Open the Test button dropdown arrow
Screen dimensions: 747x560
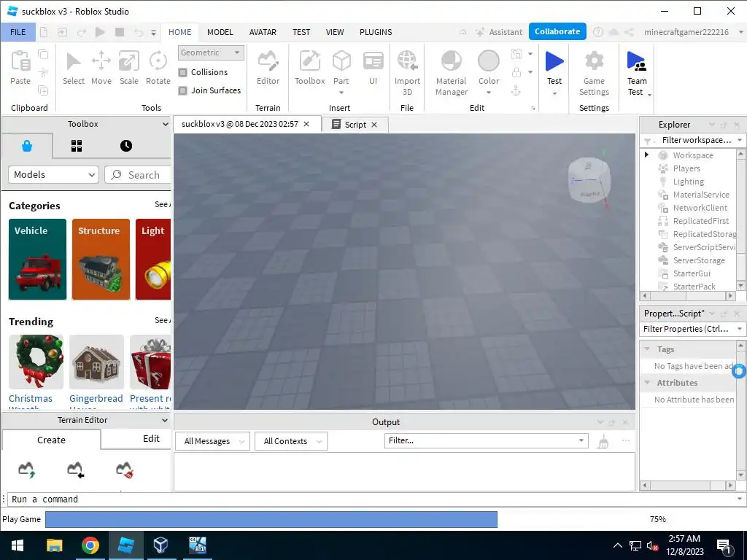coord(554,93)
